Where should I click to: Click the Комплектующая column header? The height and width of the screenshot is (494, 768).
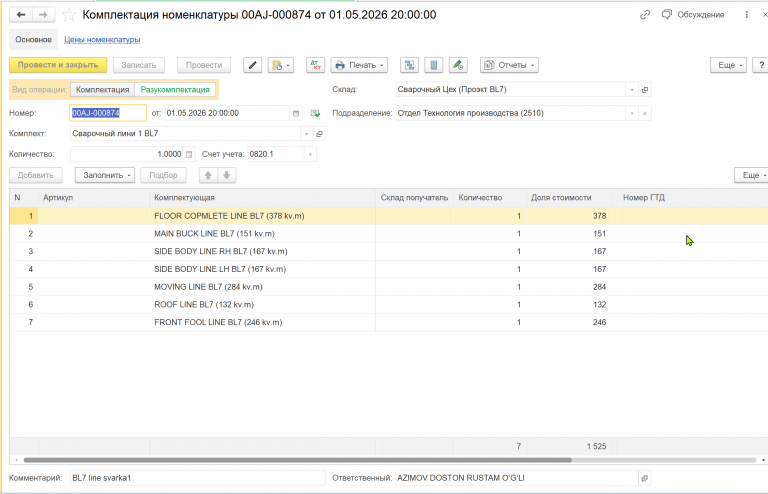(262, 198)
